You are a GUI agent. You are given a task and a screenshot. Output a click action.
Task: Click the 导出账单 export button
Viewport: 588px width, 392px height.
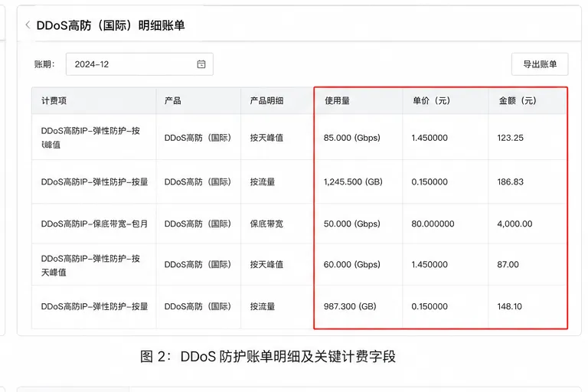540,64
